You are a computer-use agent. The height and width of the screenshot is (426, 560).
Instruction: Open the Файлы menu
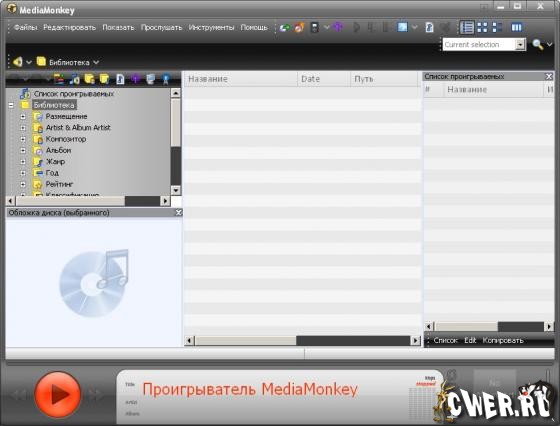pos(25,27)
